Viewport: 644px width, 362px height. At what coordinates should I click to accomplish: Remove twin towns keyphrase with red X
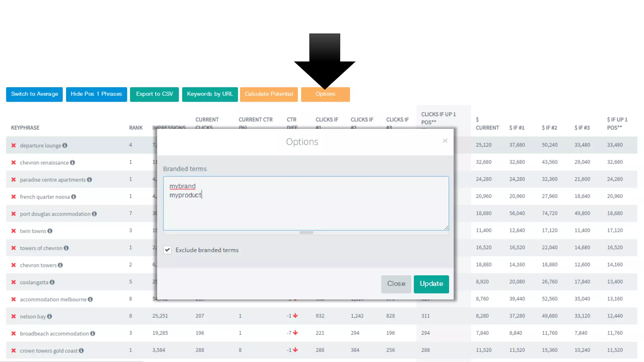coord(14,231)
